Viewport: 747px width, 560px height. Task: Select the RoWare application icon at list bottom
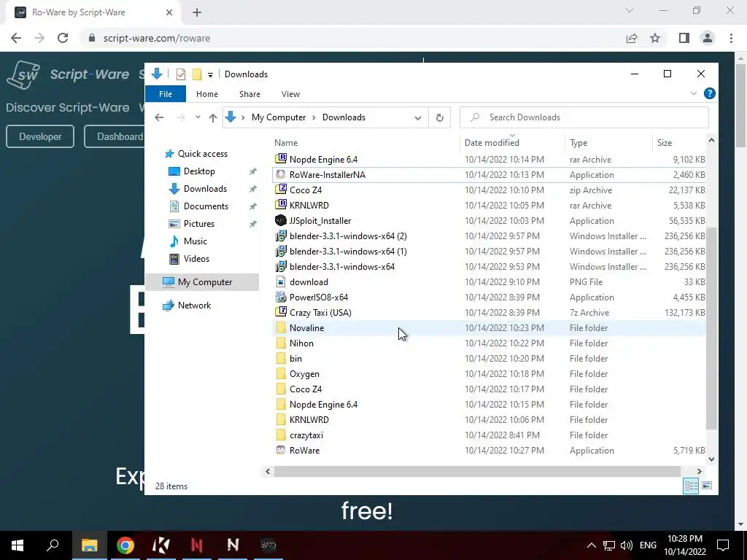pos(281,450)
